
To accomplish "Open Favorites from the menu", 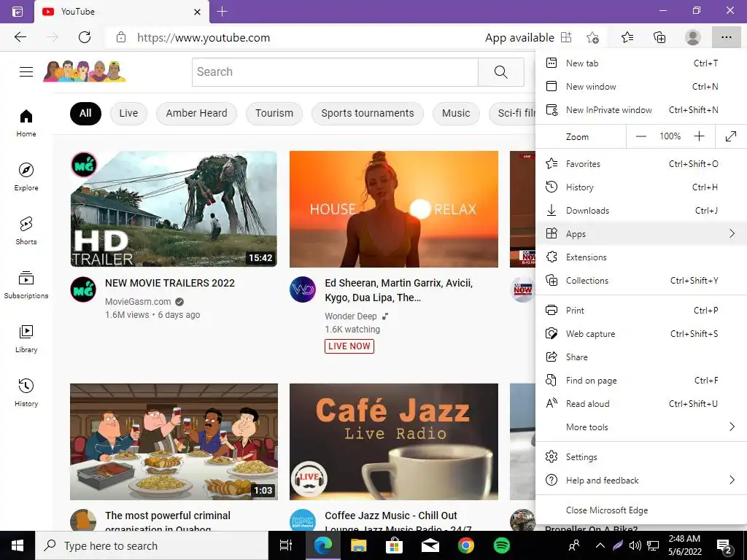I will coord(641,164).
